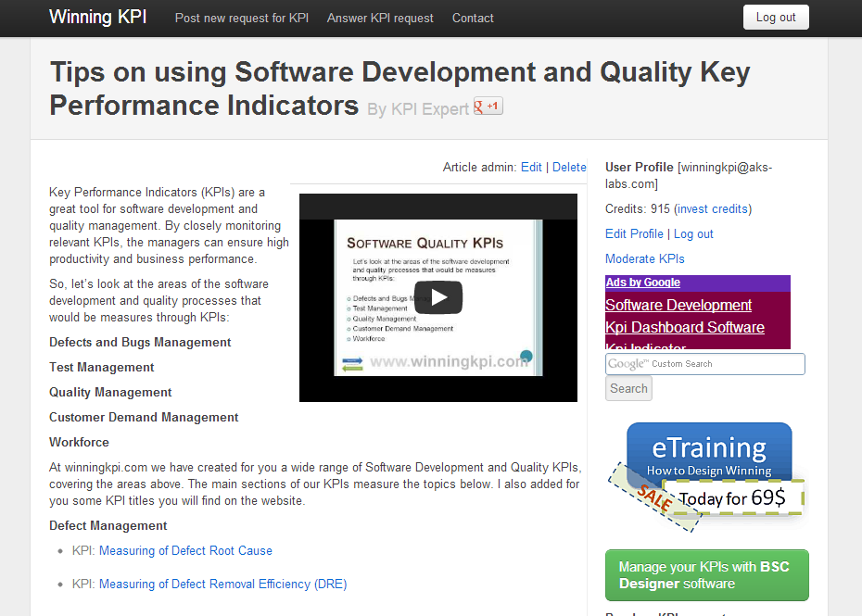Open the Winning KPI home brand link

(x=98, y=17)
